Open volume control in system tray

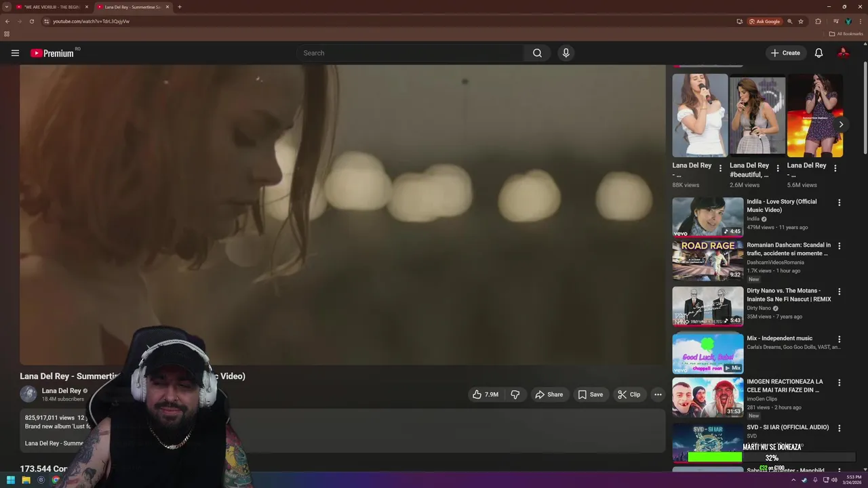pyautogui.click(x=834, y=480)
